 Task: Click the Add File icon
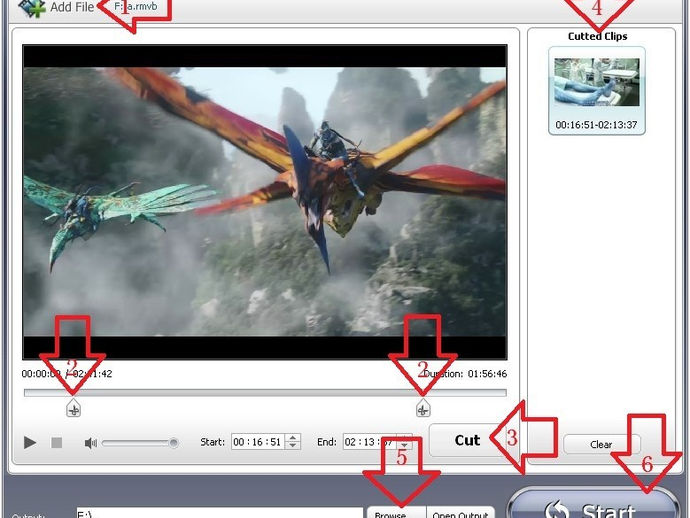point(33,7)
